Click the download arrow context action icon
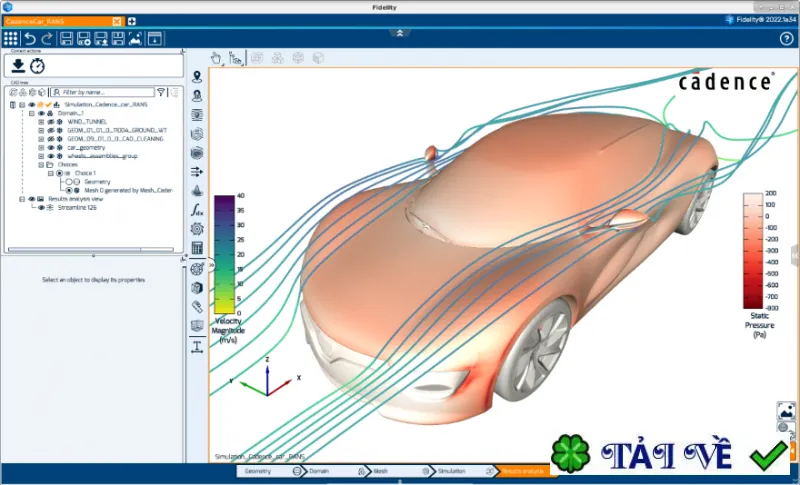Screen dimensions: 800x485 click(x=18, y=65)
